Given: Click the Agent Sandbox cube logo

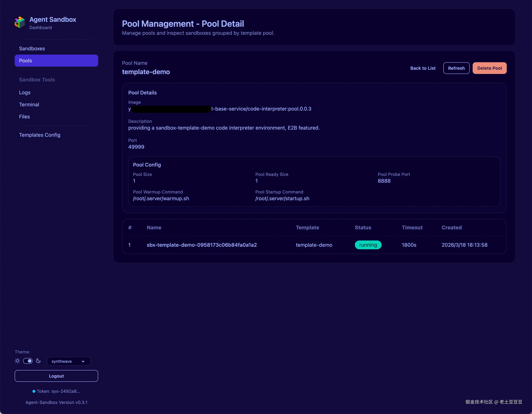Looking at the screenshot, I should coord(20,22).
